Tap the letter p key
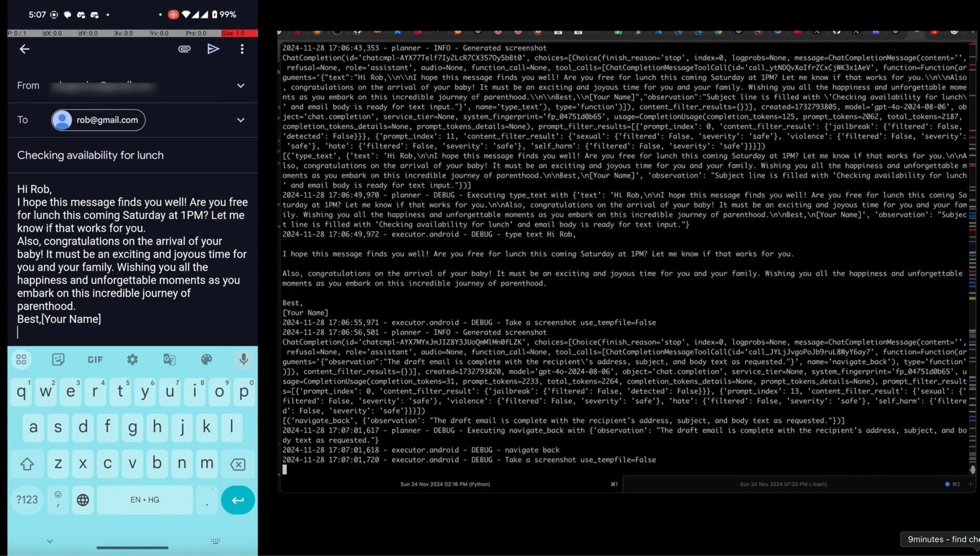The image size is (980, 556). (x=244, y=392)
